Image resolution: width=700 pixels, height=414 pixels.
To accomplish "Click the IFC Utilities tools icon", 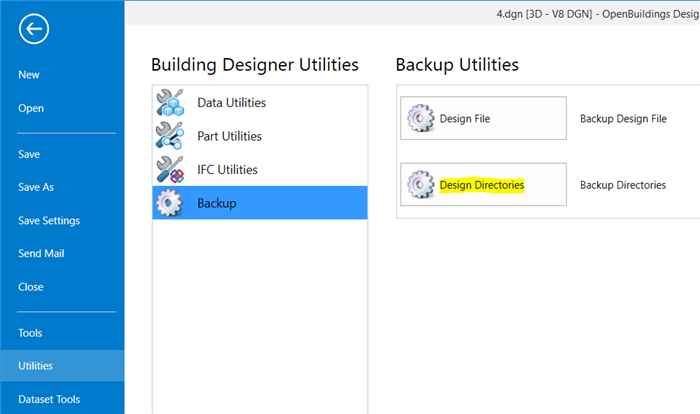I will pos(170,169).
